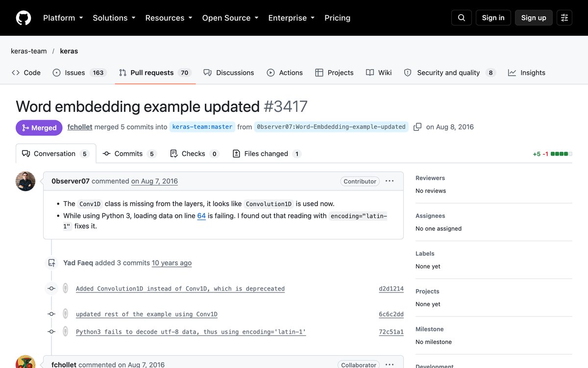This screenshot has height=368, width=588.
Task: Switch to the Code tab
Action: point(26,73)
